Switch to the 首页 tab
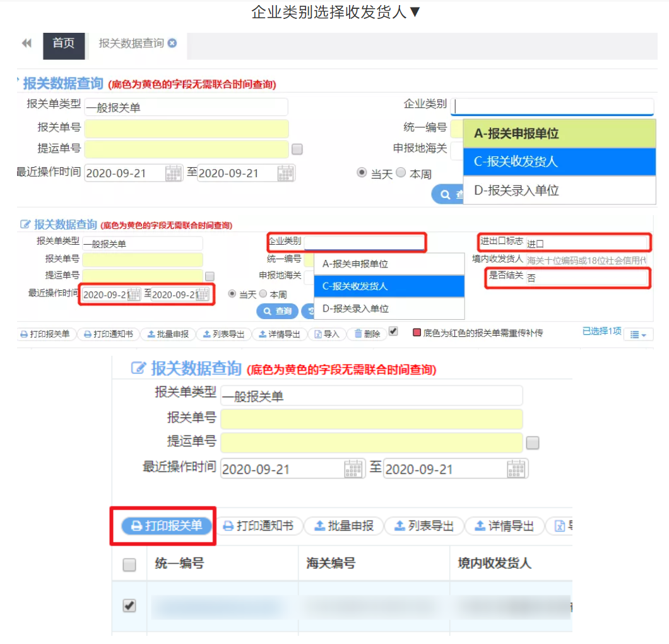Viewport: 669px width, 644px height. pyautogui.click(x=63, y=43)
